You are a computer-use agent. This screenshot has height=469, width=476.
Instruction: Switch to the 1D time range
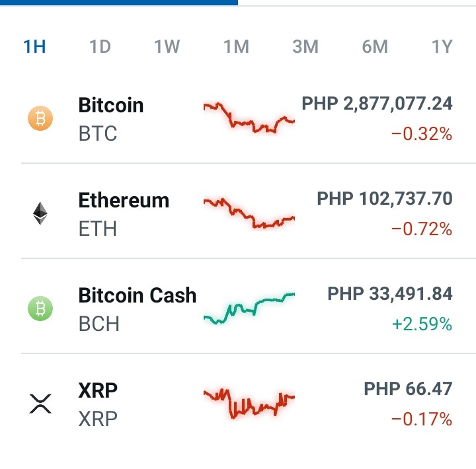(x=100, y=47)
